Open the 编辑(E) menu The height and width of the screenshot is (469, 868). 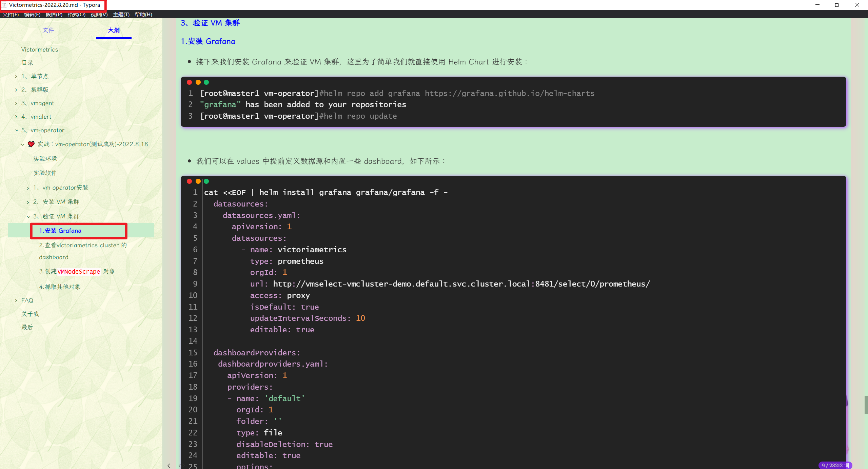pos(32,15)
